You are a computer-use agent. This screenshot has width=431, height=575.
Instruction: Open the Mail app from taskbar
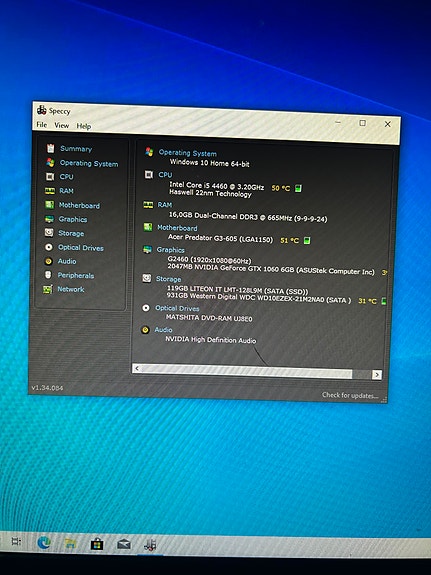coord(124,545)
